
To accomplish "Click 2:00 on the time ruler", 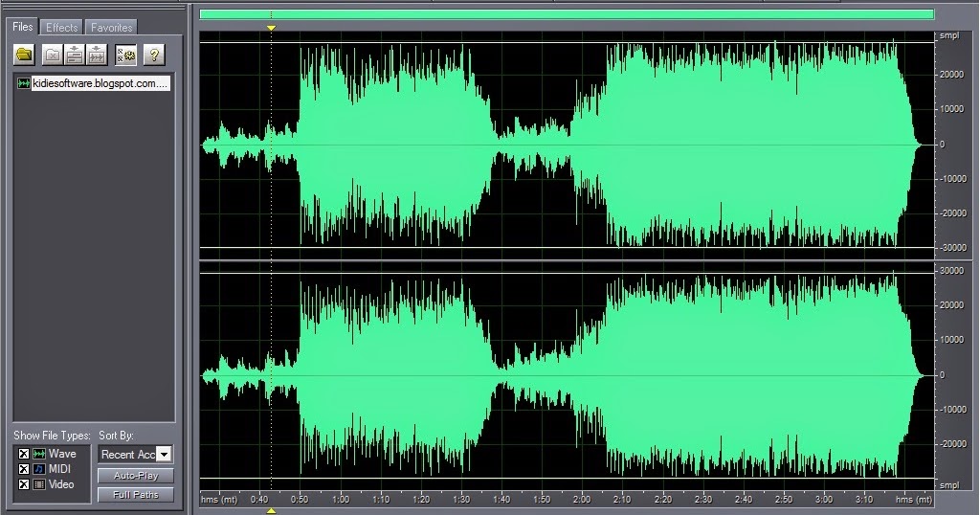I will click(582, 500).
